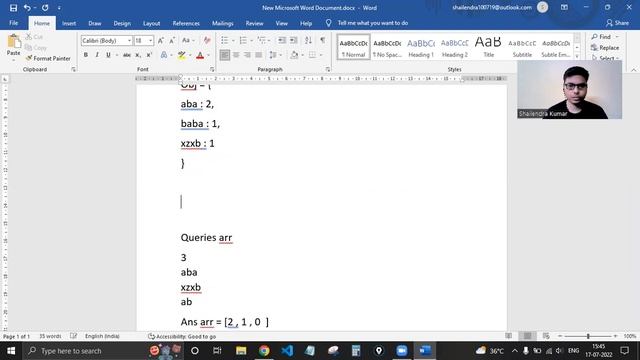Image resolution: width=640 pixels, height=360 pixels.
Task: Toggle Italic formatting
Action: point(97,55)
